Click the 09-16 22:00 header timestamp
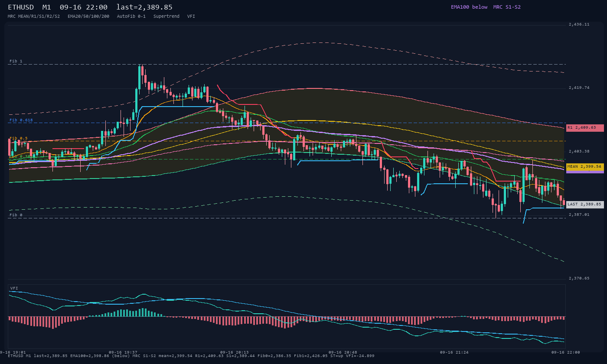The width and height of the screenshot is (607, 364). click(x=84, y=7)
